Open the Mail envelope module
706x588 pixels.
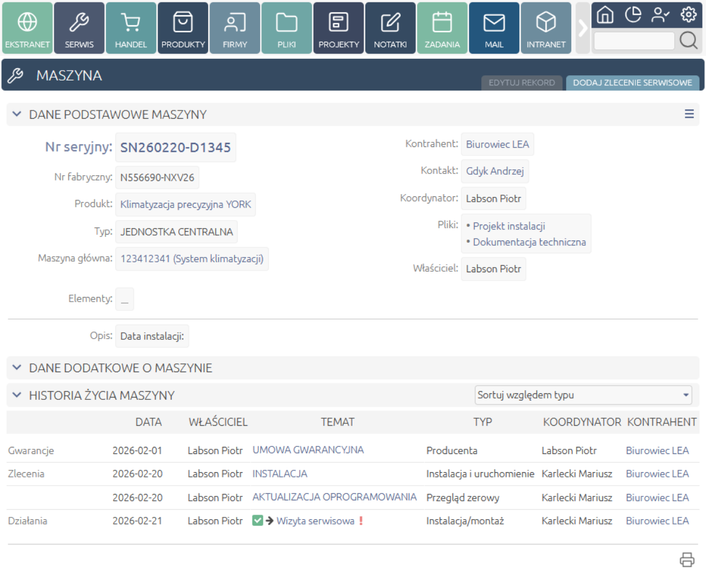tap(494, 28)
